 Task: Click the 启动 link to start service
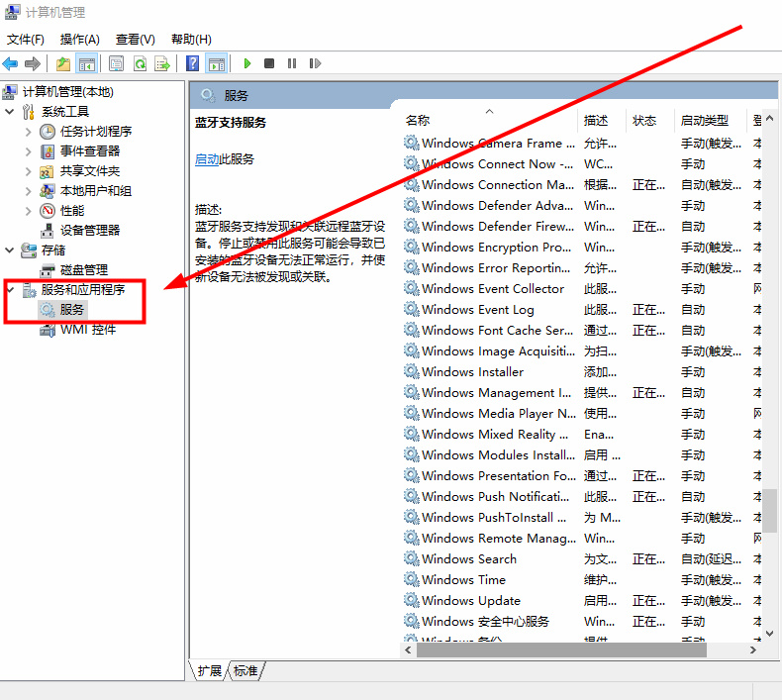point(206,158)
